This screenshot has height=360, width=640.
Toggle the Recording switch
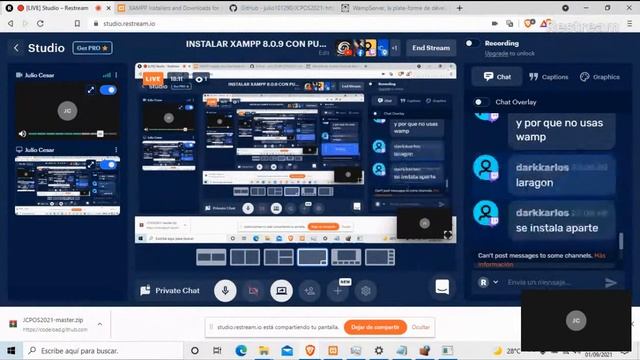(x=471, y=43)
